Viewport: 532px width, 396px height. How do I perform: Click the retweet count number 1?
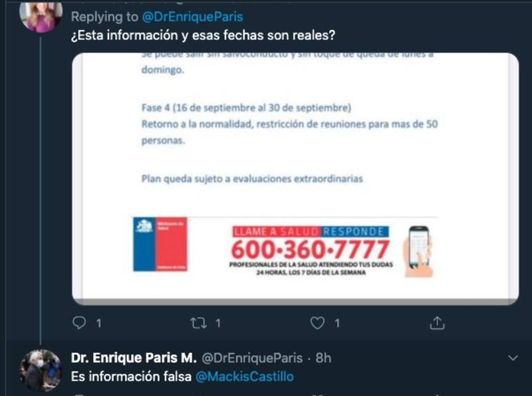pyautogui.click(x=218, y=323)
